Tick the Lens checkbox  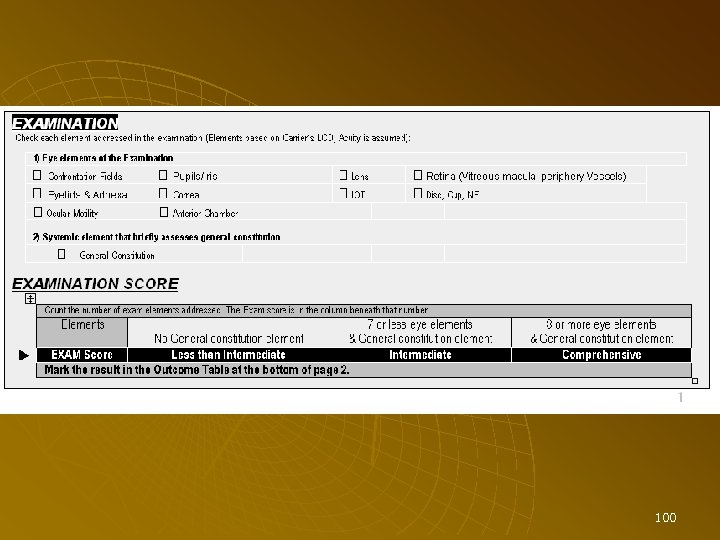click(343, 175)
